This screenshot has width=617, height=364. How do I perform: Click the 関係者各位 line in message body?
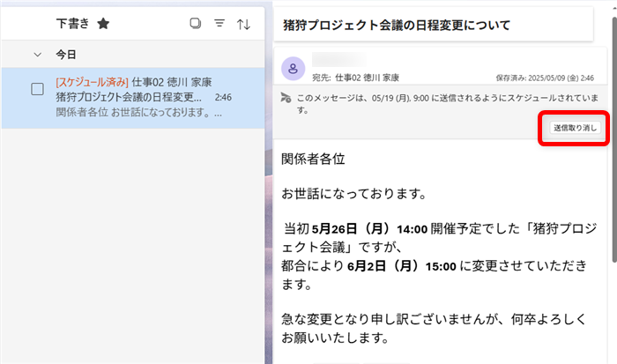[313, 160]
